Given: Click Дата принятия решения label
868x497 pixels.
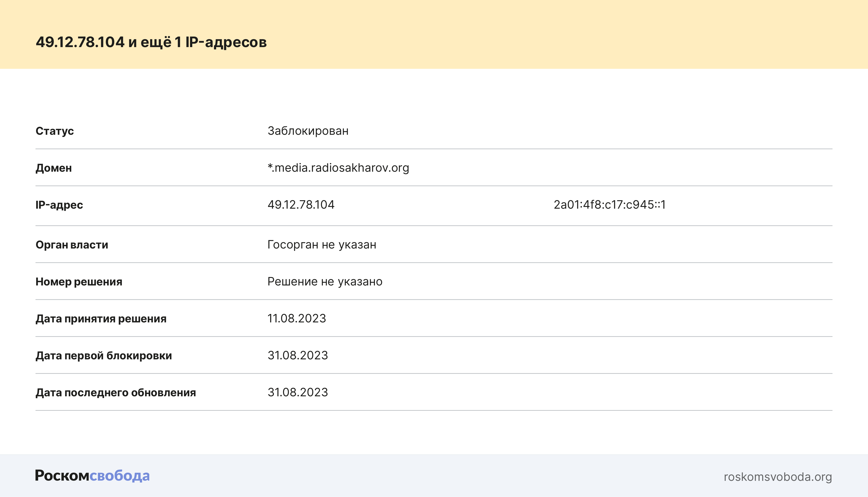Looking at the screenshot, I should (101, 319).
